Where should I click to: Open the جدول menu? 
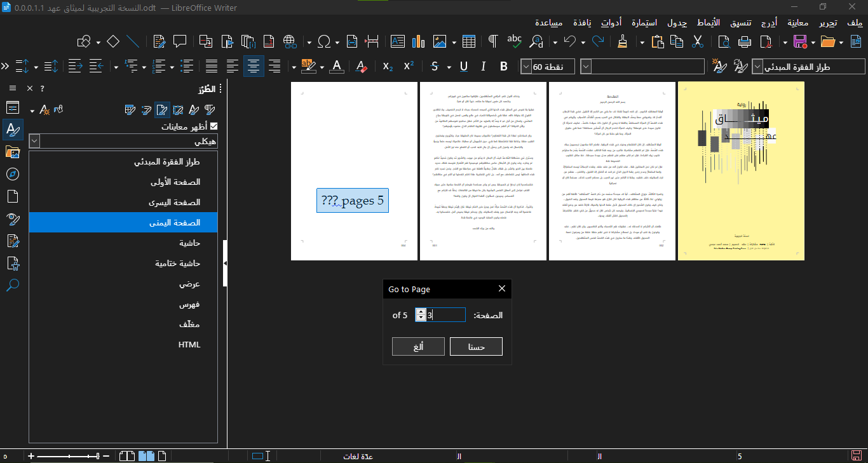[677, 23]
